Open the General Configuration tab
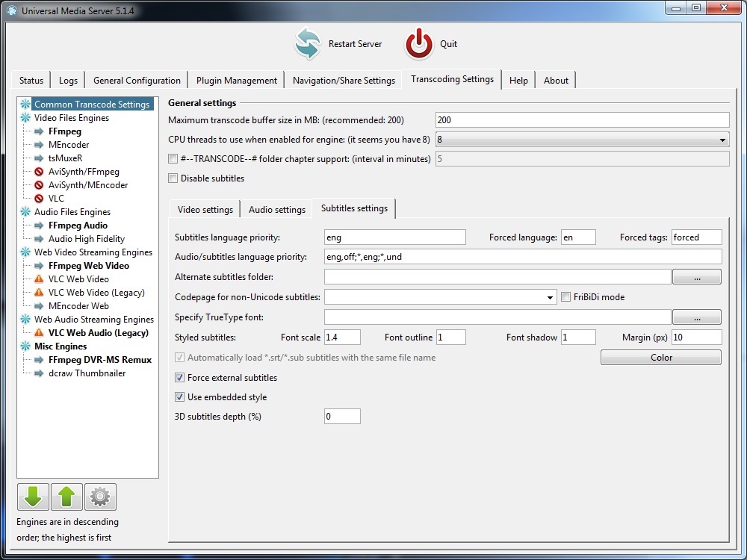The width and height of the screenshot is (747, 560). (x=137, y=81)
